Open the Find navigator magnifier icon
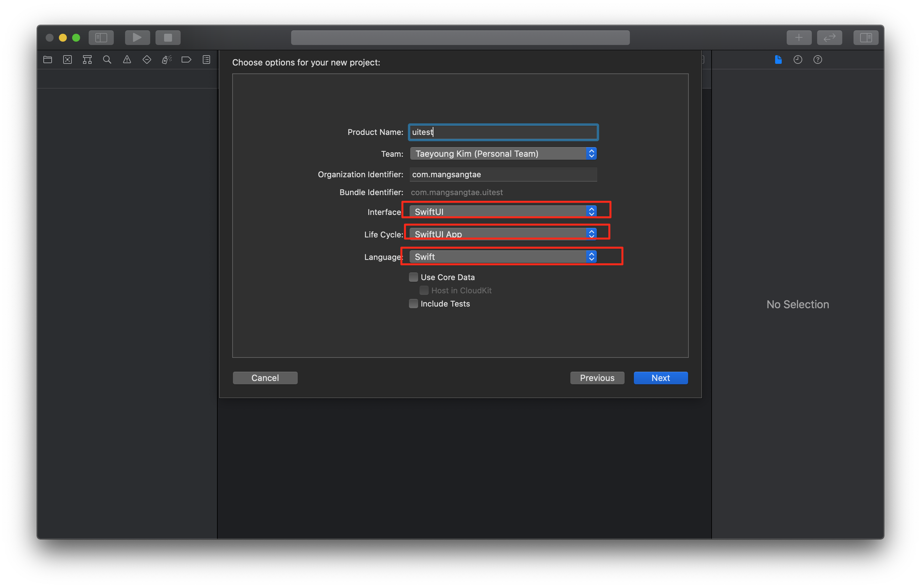Screen dimensions: 921x588 coord(107,60)
